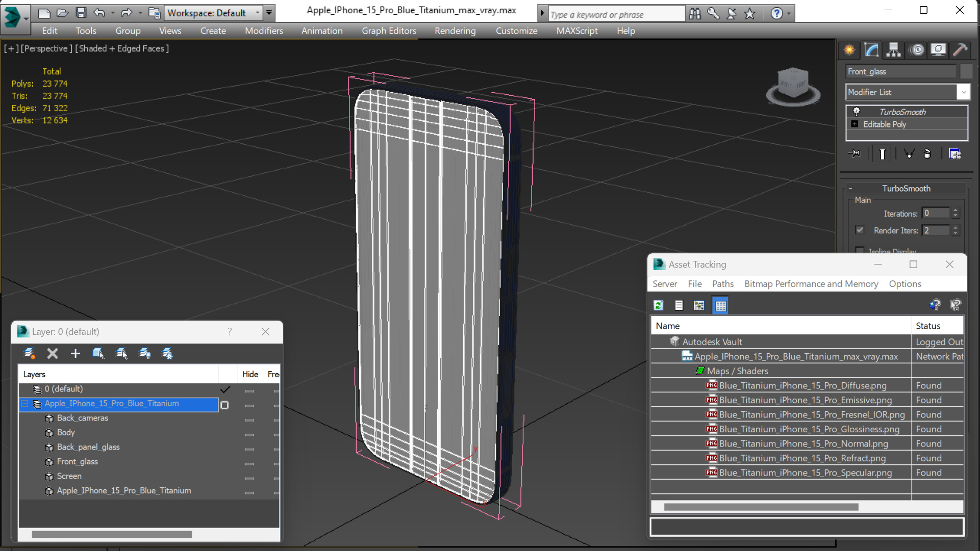Click the Hide column header in Layer dialog
The image size is (980, 551).
pyautogui.click(x=250, y=374)
